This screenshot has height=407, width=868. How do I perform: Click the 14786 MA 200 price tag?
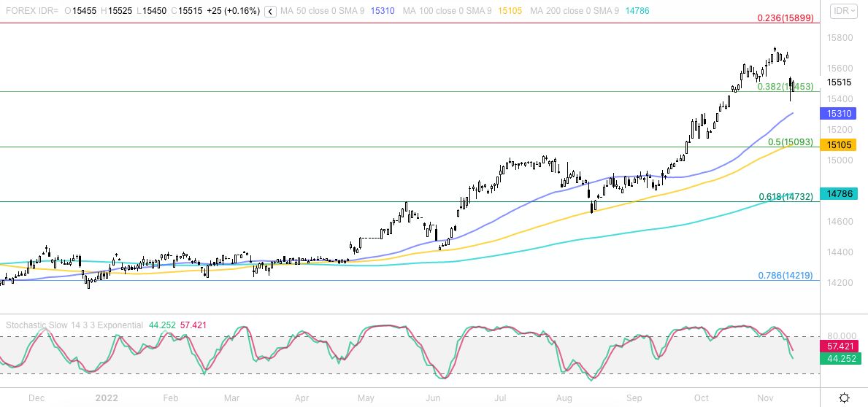coord(837,193)
